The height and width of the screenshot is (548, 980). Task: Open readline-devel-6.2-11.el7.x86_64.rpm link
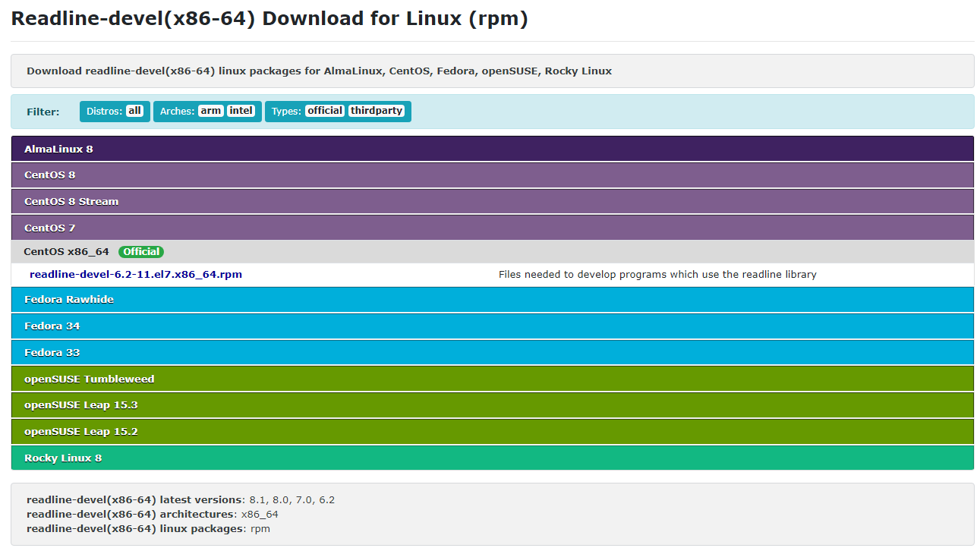click(x=136, y=275)
